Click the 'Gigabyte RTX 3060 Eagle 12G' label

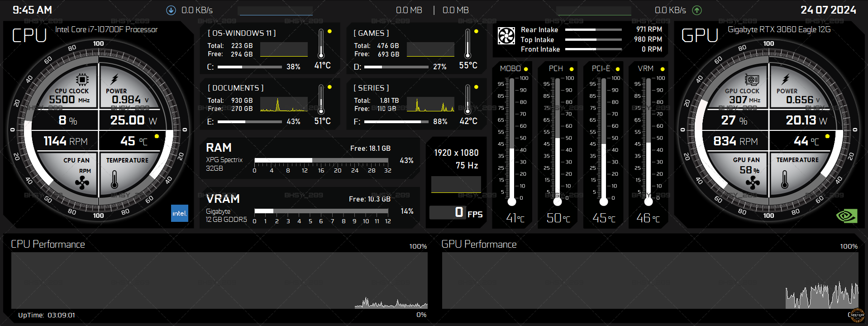(779, 29)
